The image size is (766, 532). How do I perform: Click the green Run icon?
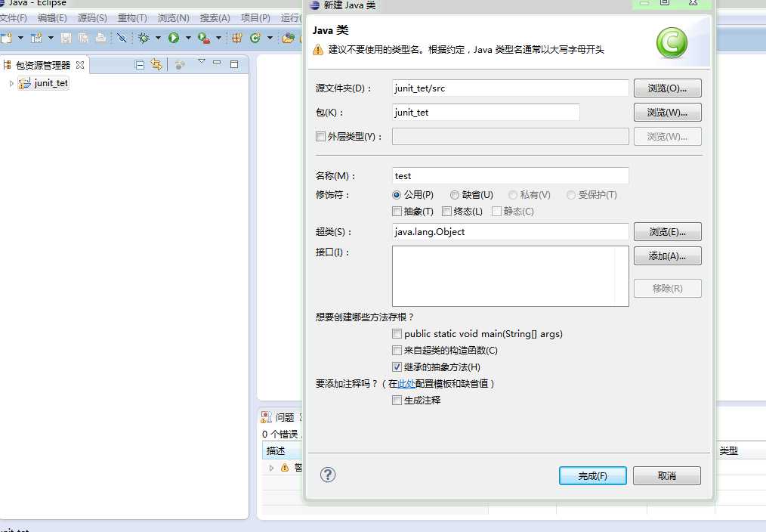pos(174,38)
